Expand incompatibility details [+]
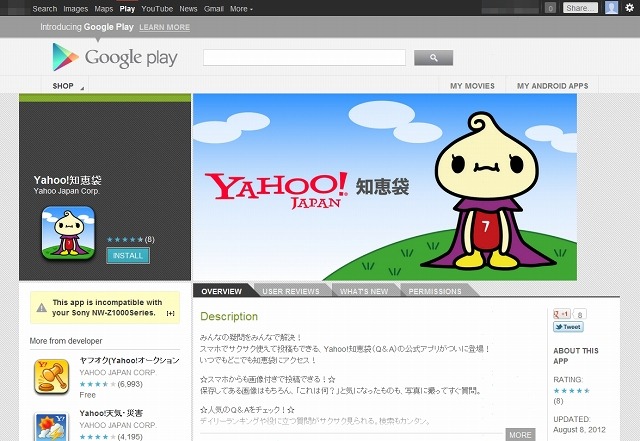Image resolution: width=640 pixels, height=441 pixels. coord(171,313)
